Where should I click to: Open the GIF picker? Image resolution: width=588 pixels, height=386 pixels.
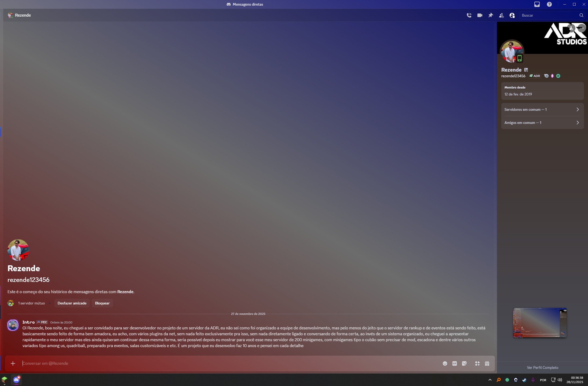click(x=454, y=363)
